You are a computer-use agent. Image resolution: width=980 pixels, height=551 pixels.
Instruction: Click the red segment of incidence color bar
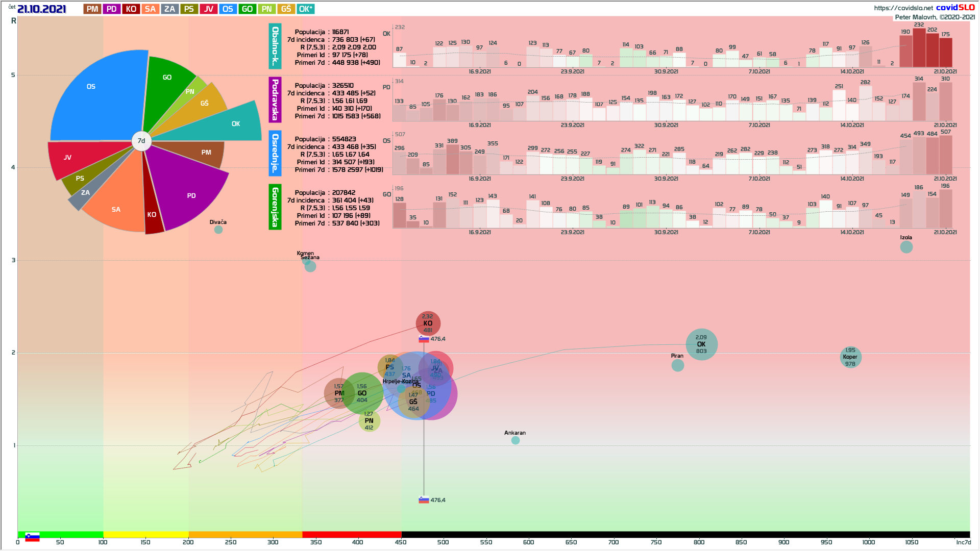tap(351, 535)
